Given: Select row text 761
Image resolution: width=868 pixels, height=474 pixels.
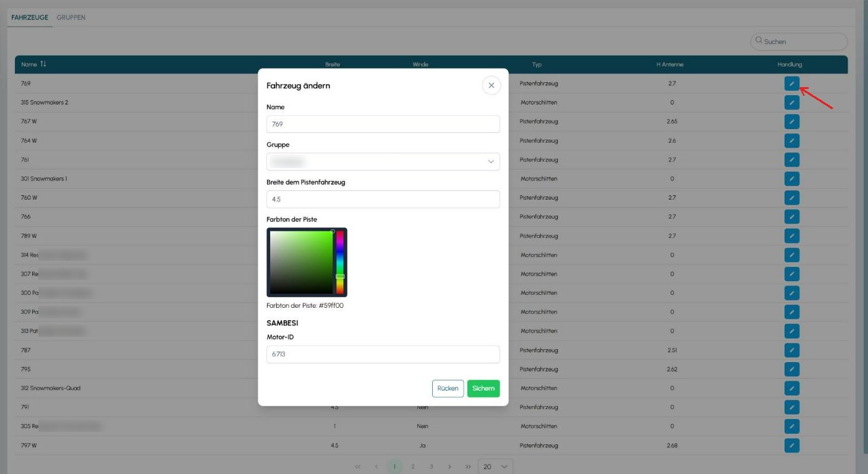Looking at the screenshot, I should coord(25,159).
